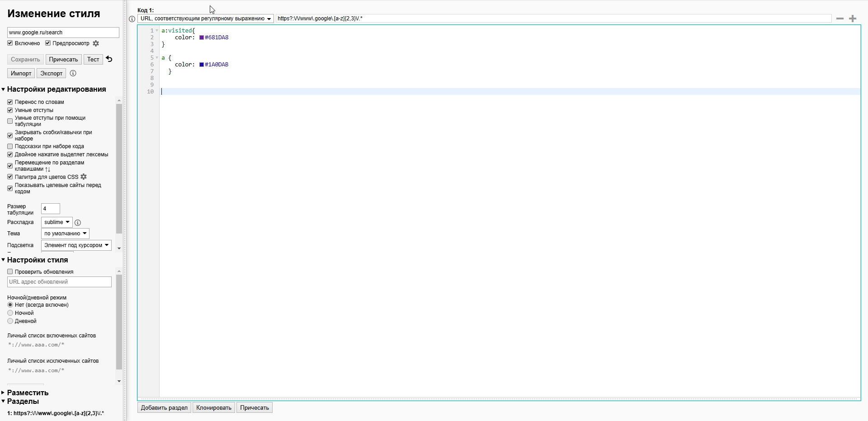Click the URL адрес обновлений input field
Viewport: 868px width, 421px height.
click(x=59, y=282)
